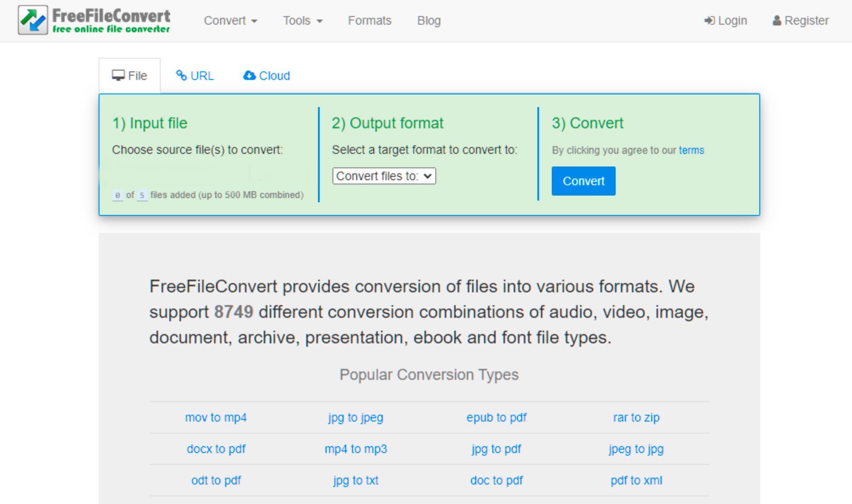852x504 pixels.
Task: Open the epub to pdf conversion
Action: [x=496, y=418]
